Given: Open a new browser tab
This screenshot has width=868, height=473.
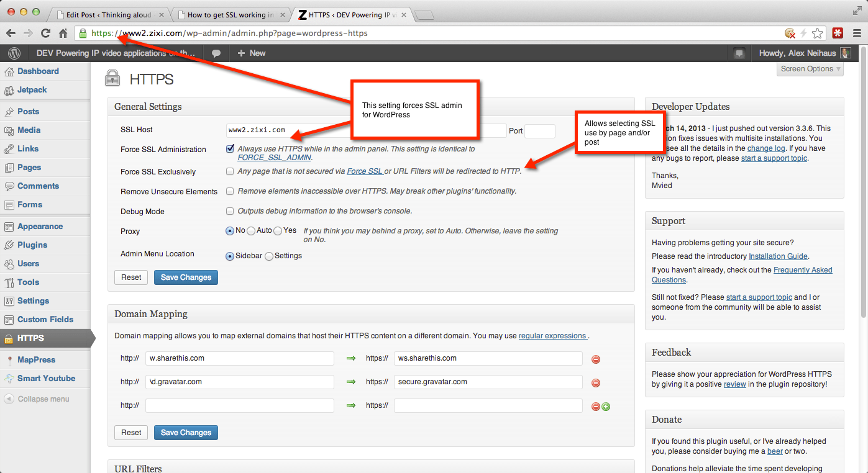Looking at the screenshot, I should tap(424, 15).
